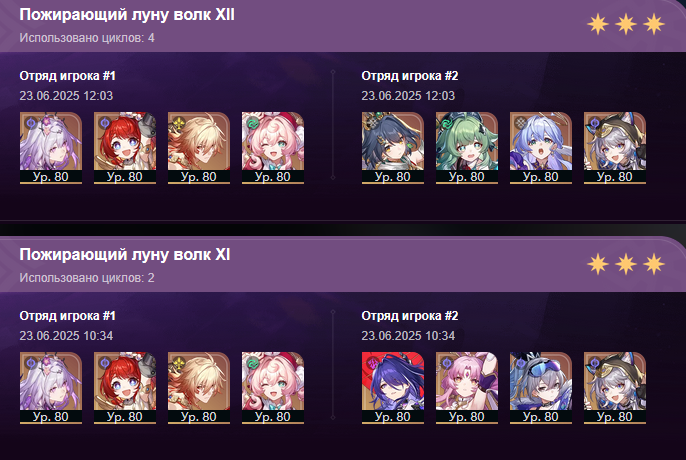Select the red-haired character in wolf XI team #1
Image resolution: width=686 pixels, height=460 pixels.
coord(125,387)
